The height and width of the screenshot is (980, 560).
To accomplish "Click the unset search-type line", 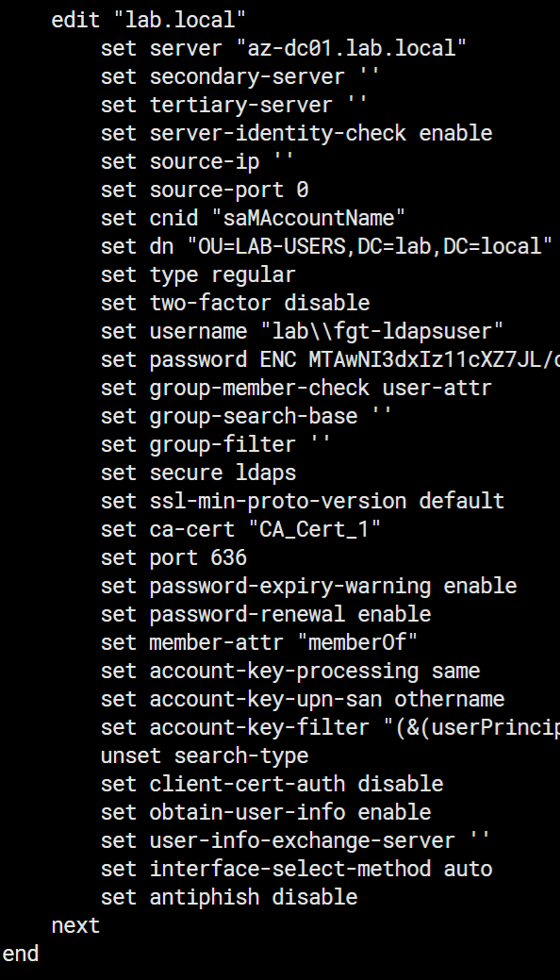I will pyautogui.click(x=205, y=756).
